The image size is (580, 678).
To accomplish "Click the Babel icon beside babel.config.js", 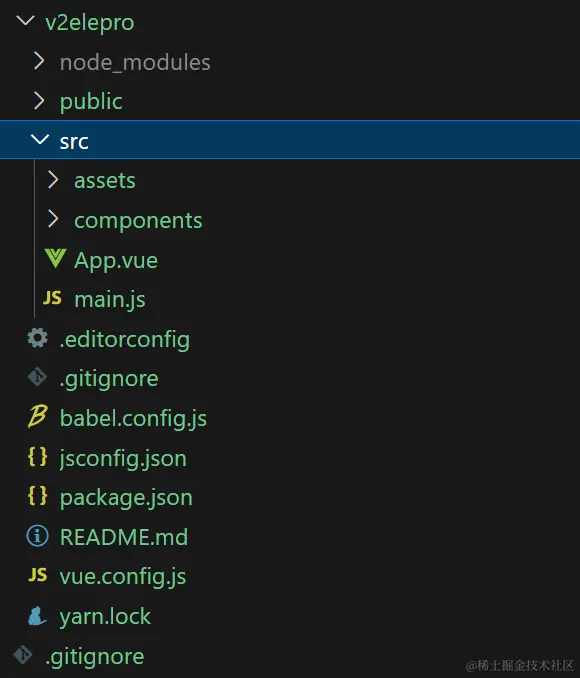I will click(38, 416).
